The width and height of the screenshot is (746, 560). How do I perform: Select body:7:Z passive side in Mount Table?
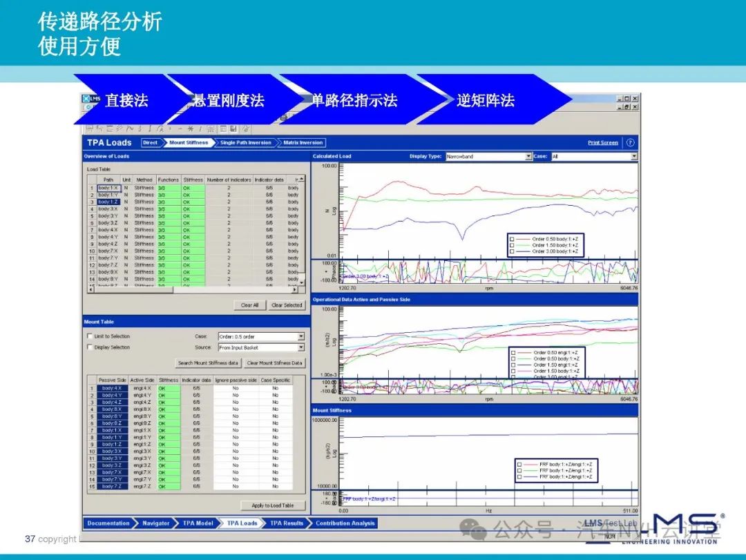[x=113, y=486]
